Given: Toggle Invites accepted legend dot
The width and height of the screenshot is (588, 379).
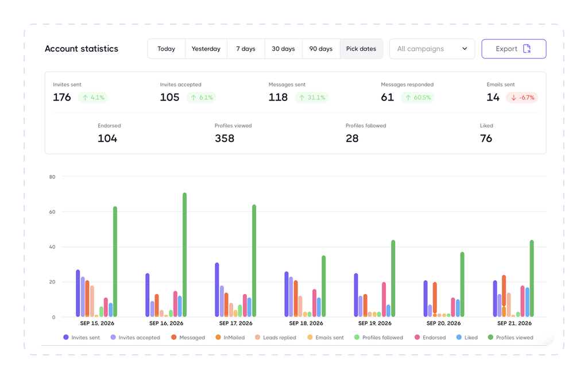Looking at the screenshot, I should coord(113,338).
